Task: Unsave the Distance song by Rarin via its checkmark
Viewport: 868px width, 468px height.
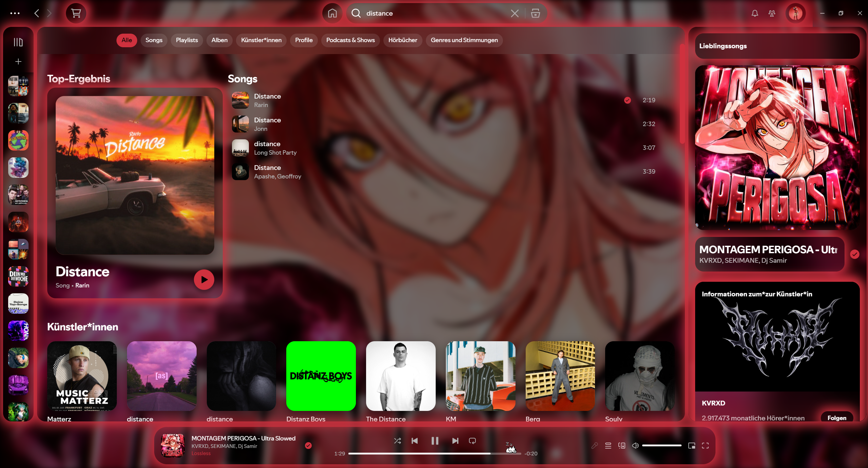Action: click(x=627, y=100)
